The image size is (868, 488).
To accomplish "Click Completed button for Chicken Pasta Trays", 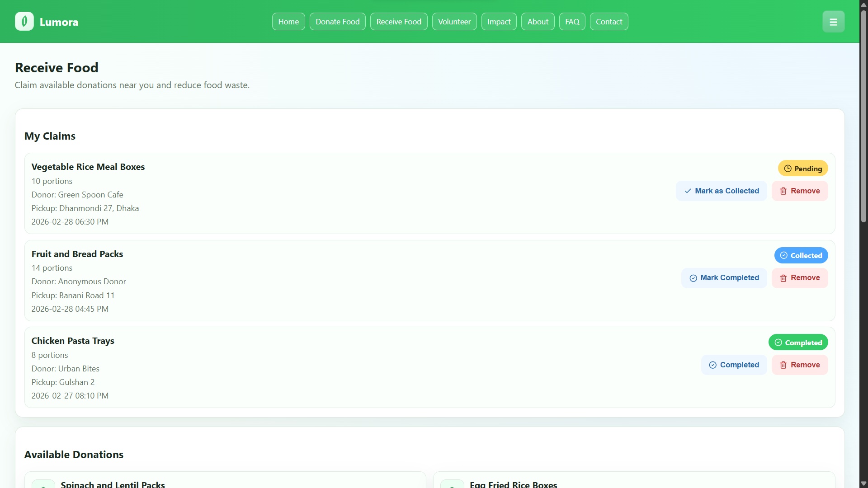I will pyautogui.click(x=734, y=365).
